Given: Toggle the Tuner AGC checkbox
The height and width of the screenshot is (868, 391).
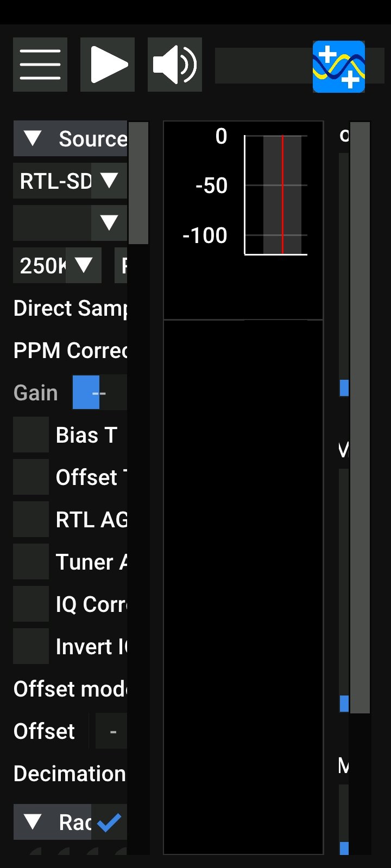Looking at the screenshot, I should tap(31, 561).
